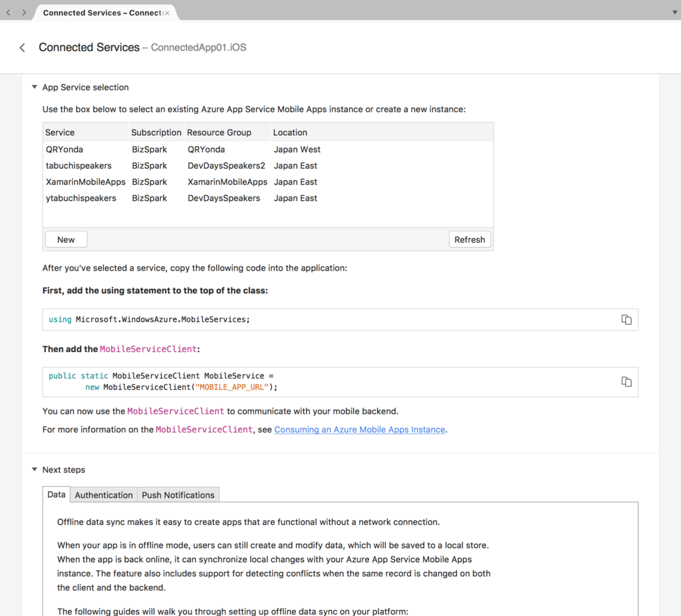Click BizSpark subscription in the QRYonda row
Image resolution: width=681 pixels, height=616 pixels.
(150, 150)
